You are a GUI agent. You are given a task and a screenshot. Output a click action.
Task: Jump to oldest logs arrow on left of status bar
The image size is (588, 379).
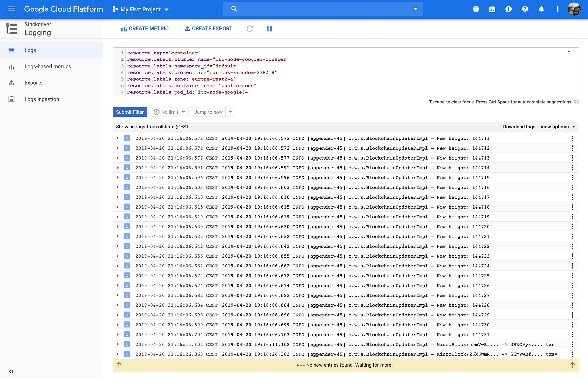[x=119, y=365]
